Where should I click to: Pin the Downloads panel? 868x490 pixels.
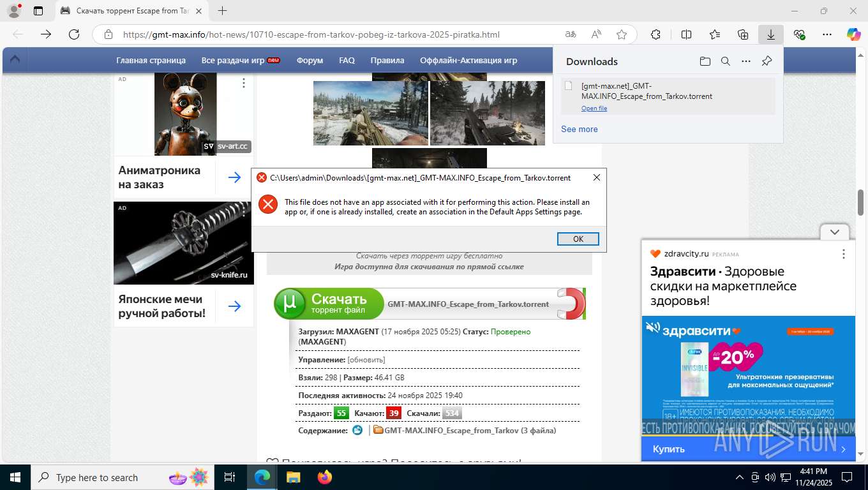[x=767, y=61]
